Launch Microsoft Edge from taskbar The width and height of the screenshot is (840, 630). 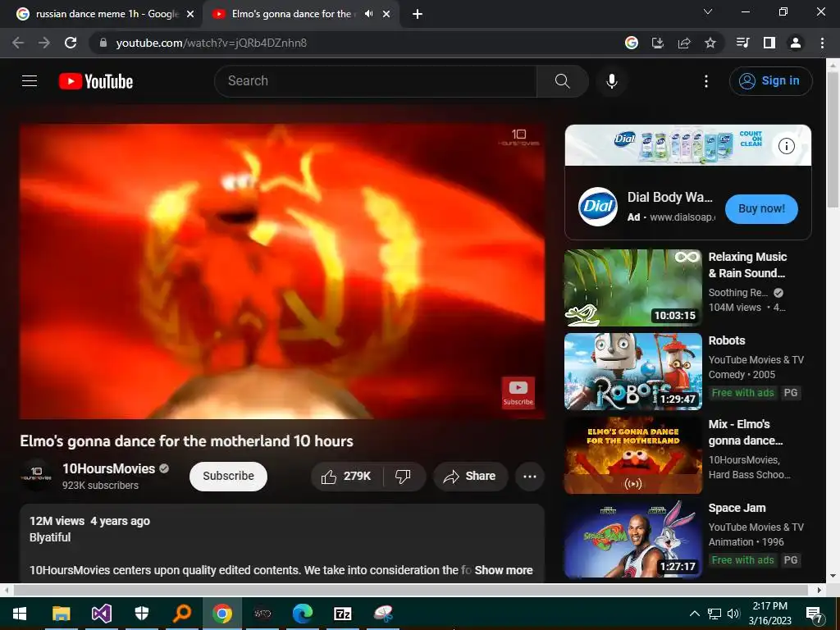[303, 613]
